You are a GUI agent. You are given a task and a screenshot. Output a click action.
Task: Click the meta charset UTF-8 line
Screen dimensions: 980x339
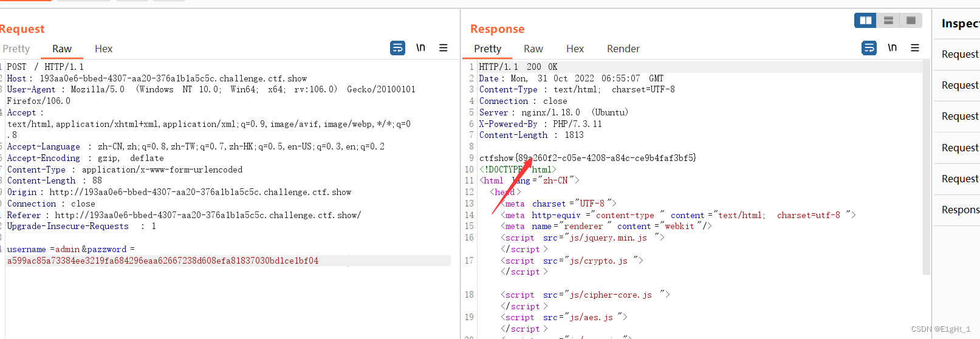(x=558, y=204)
